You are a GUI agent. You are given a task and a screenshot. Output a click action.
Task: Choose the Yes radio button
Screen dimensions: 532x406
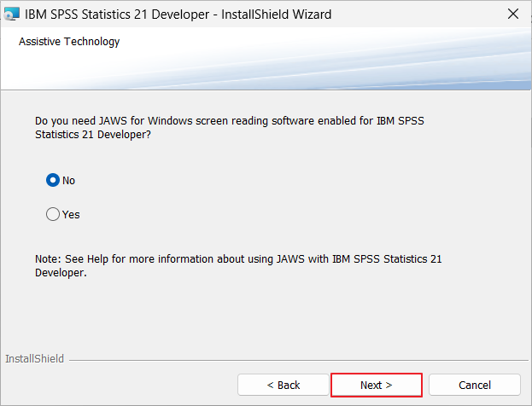[53, 214]
